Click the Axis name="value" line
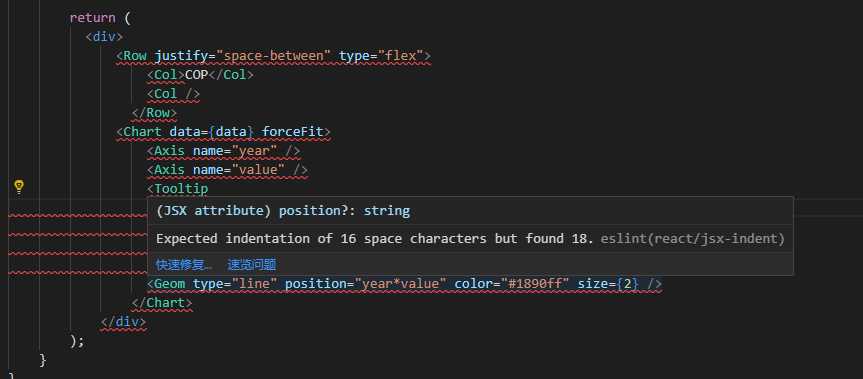Screen dimensions: 863x379 [x=227, y=170]
